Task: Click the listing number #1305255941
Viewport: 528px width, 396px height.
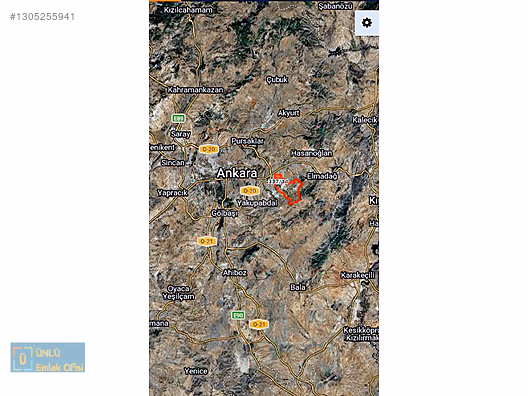Action: click(x=42, y=17)
